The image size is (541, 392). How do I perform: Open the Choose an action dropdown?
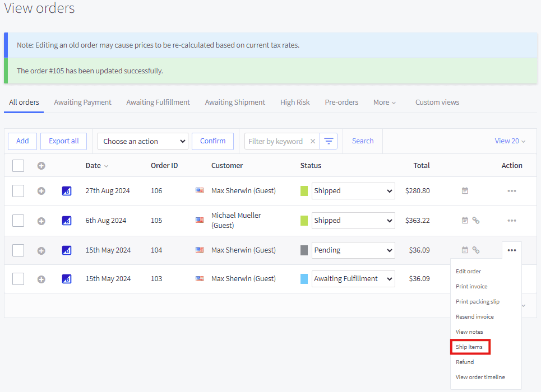click(x=143, y=141)
